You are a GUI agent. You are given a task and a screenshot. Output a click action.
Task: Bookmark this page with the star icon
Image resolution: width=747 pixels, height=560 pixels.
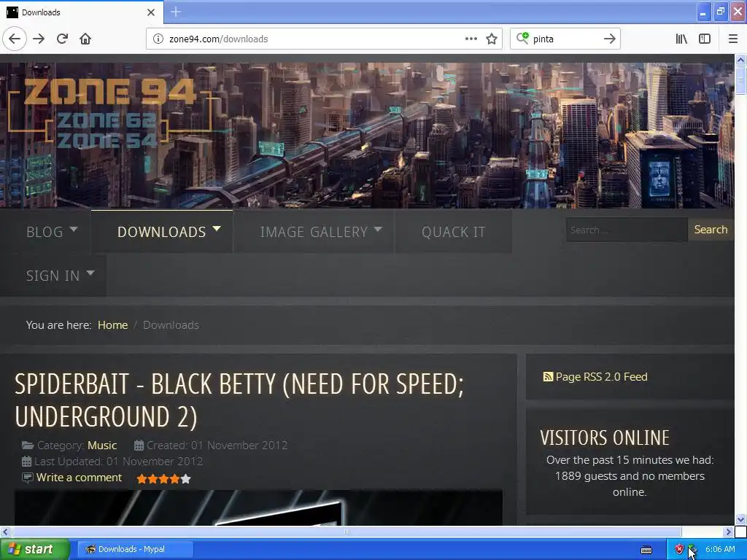pos(492,39)
